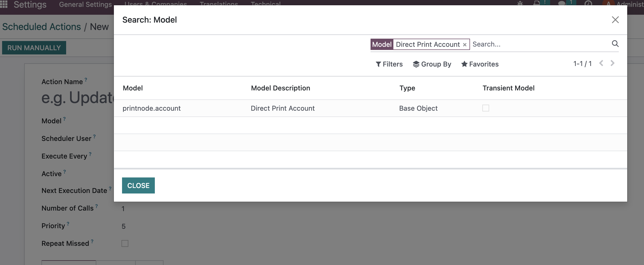This screenshot has width=644, height=265.
Task: Sort by Model Description column header
Action: (281, 88)
